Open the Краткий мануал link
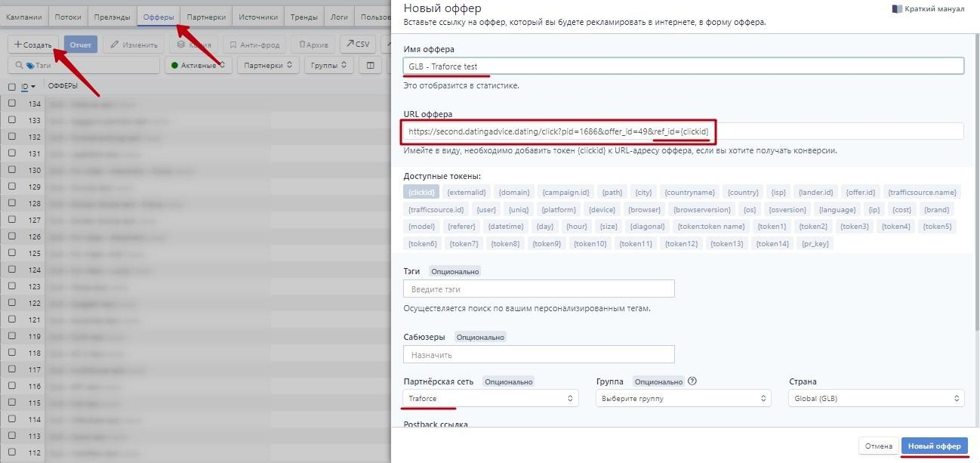 pyautogui.click(x=928, y=9)
